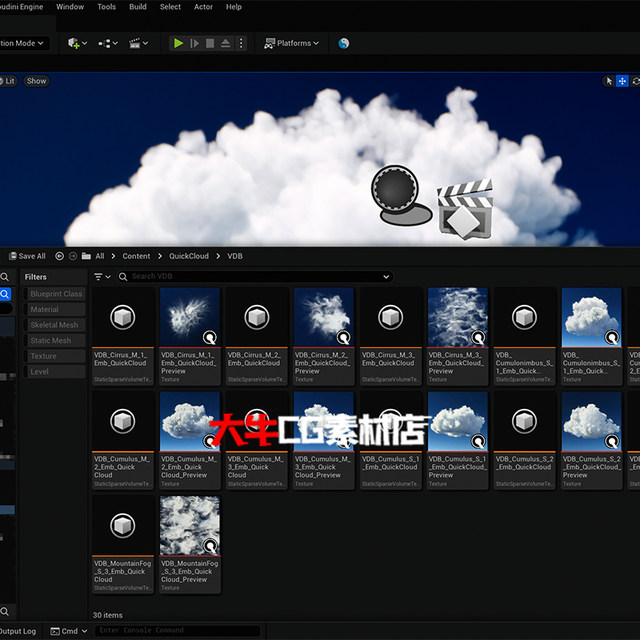Go back in Content Browser history
The image size is (640, 640).
[x=60, y=256]
